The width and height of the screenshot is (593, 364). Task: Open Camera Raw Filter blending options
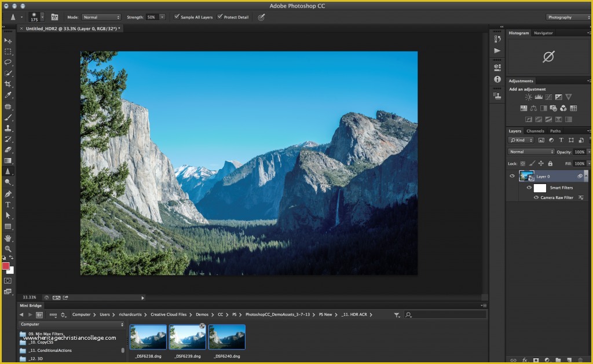(581, 198)
